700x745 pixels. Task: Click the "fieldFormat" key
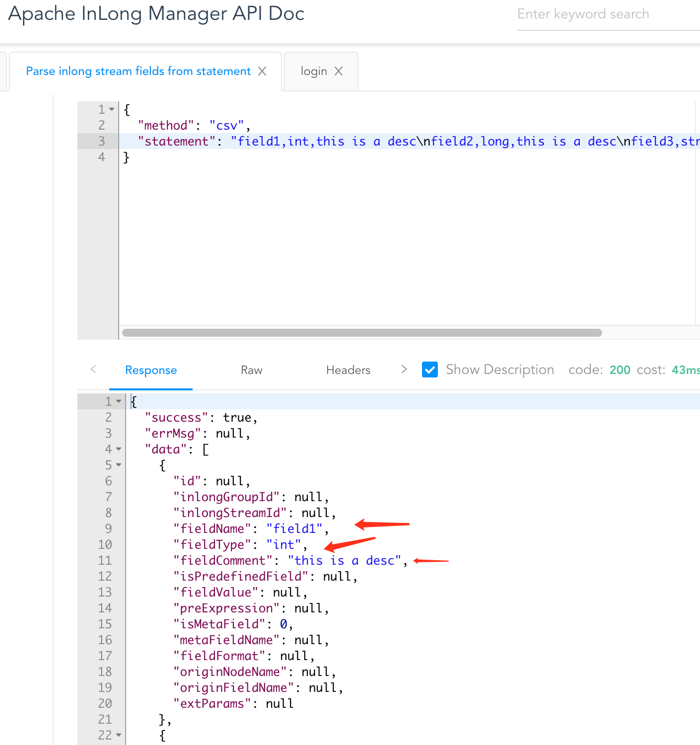pos(219,656)
